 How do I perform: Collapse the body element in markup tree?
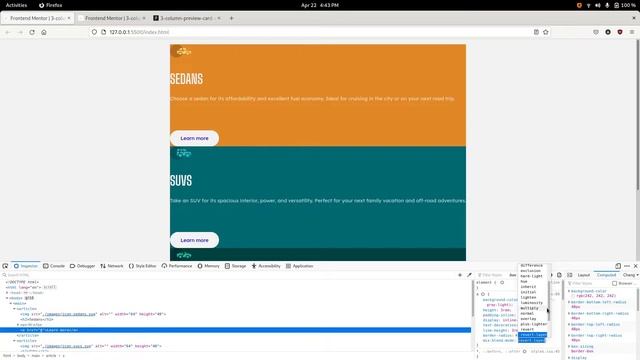(7, 298)
